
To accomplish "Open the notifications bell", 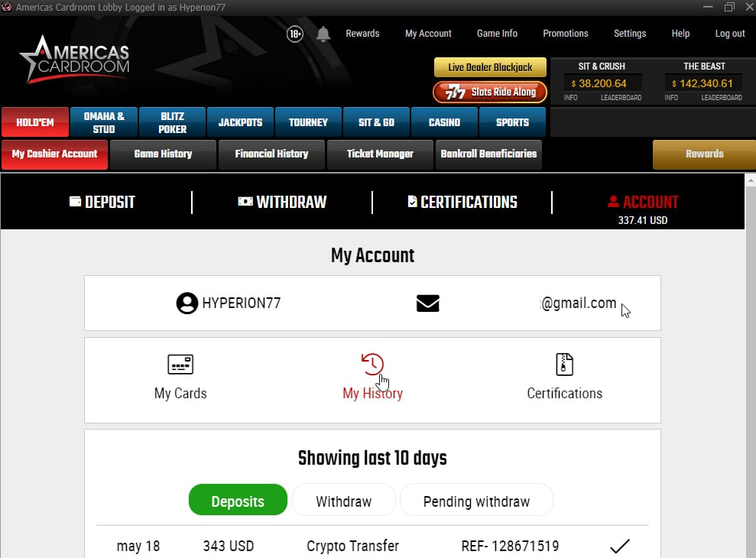I will pyautogui.click(x=323, y=34).
